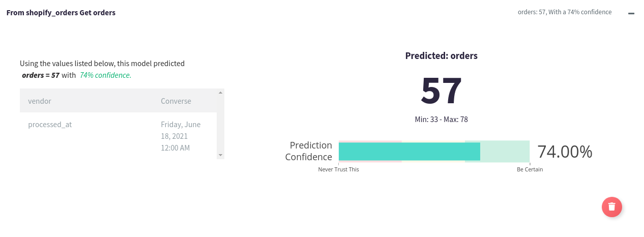The width and height of the screenshot is (644, 237).
Task: Click the 74.00% confidence percentage
Action: pos(565,152)
